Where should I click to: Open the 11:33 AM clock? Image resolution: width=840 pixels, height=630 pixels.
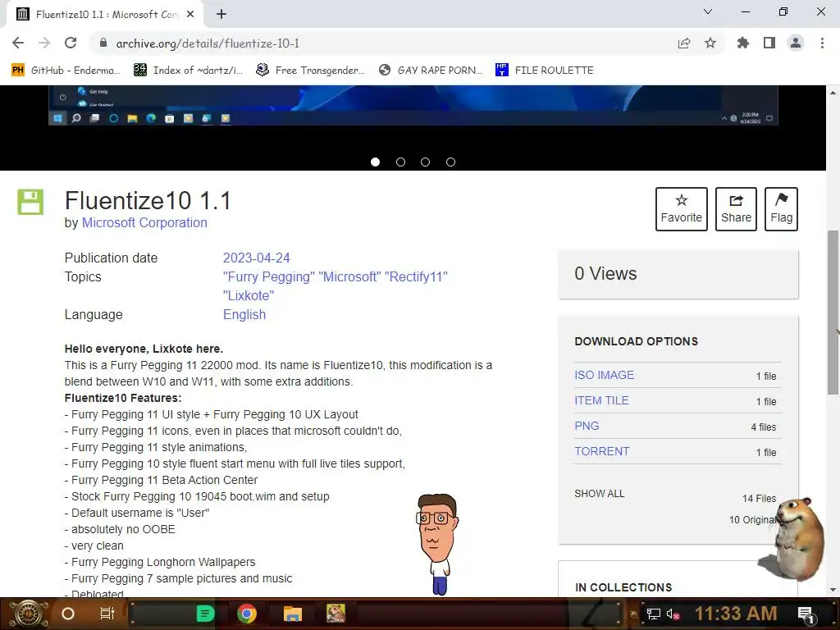click(x=736, y=614)
